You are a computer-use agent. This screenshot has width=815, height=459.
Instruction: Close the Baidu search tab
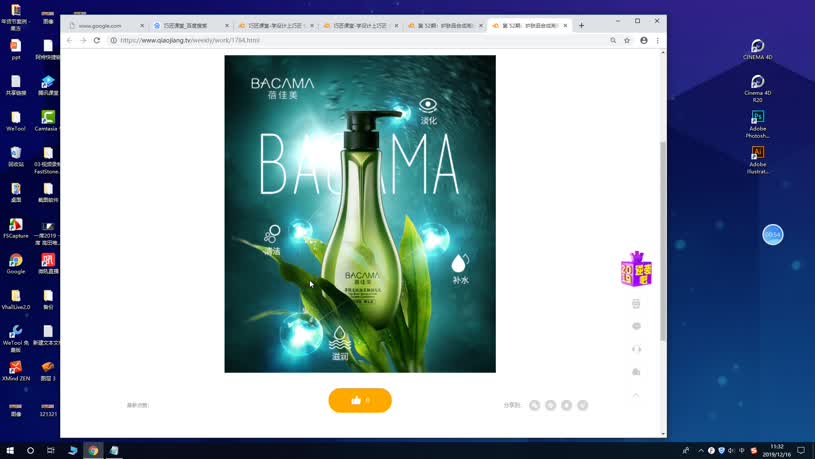point(227,25)
